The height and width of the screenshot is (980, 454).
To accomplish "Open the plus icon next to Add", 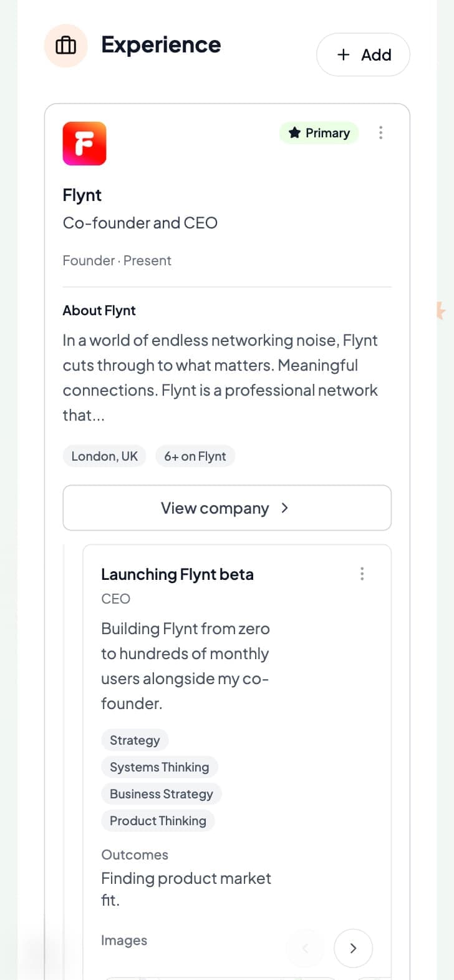I will point(342,55).
